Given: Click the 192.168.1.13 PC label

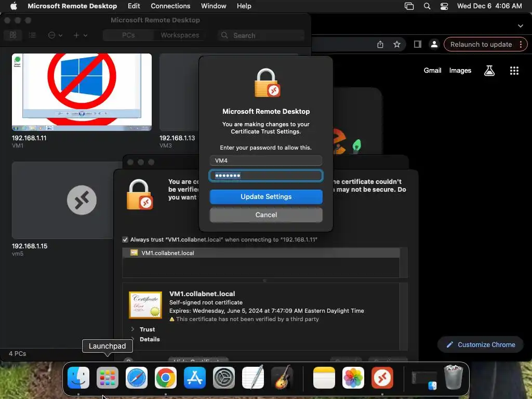Looking at the screenshot, I should point(177,138).
